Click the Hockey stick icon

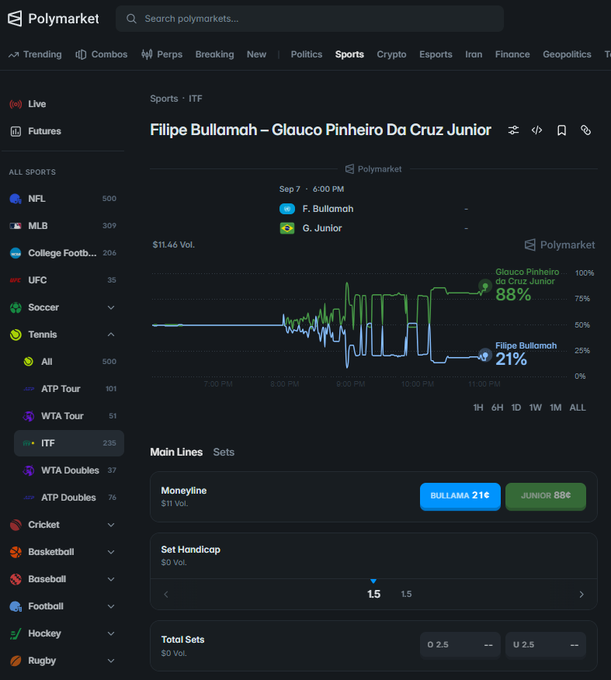[16, 634]
